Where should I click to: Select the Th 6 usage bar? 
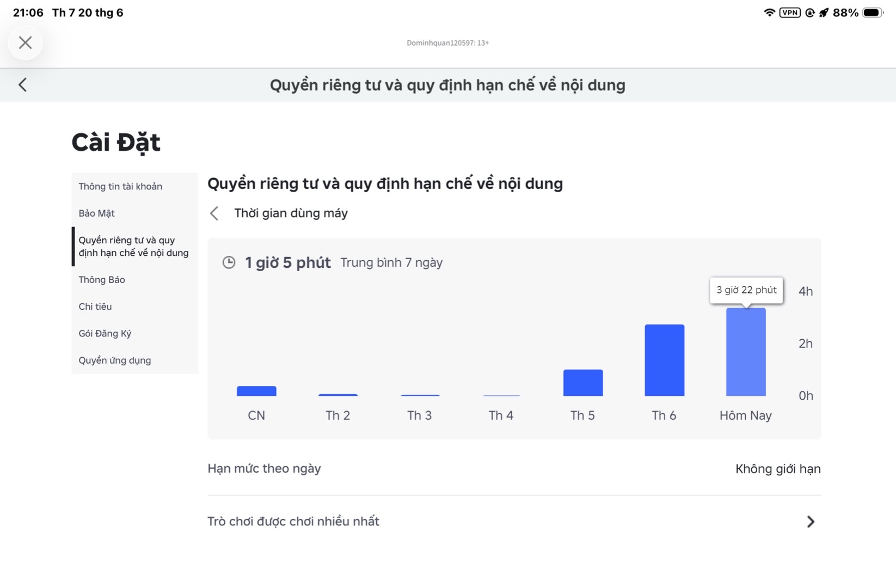pyautogui.click(x=665, y=360)
